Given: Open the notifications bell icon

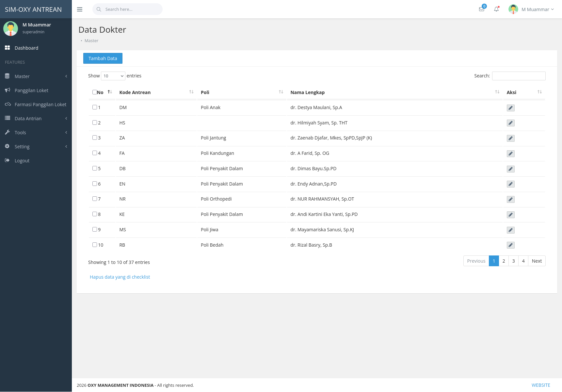Looking at the screenshot, I should tap(496, 9).
